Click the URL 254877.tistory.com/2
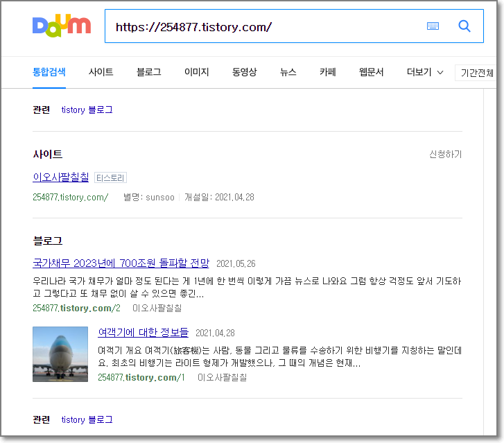 tap(76, 309)
